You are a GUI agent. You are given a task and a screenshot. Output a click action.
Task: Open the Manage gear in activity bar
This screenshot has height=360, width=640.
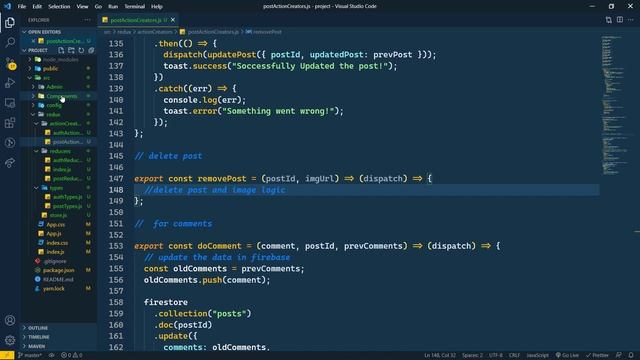tap(10, 340)
